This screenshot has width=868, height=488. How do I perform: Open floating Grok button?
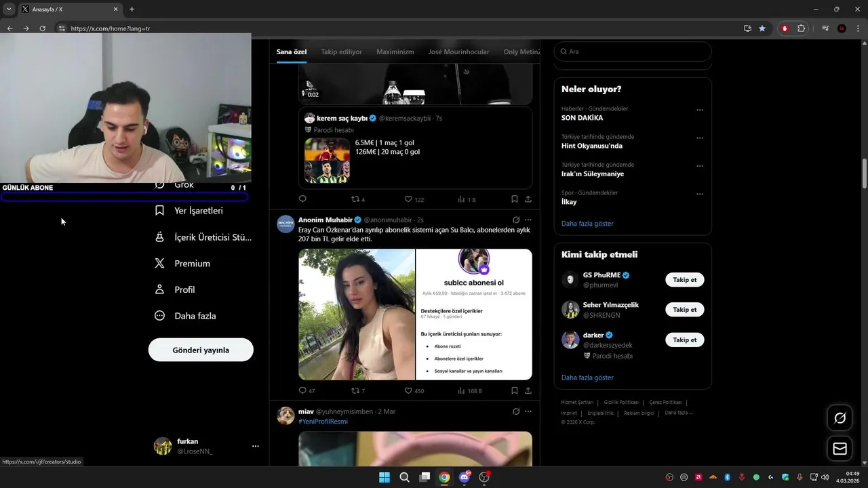pos(840,418)
